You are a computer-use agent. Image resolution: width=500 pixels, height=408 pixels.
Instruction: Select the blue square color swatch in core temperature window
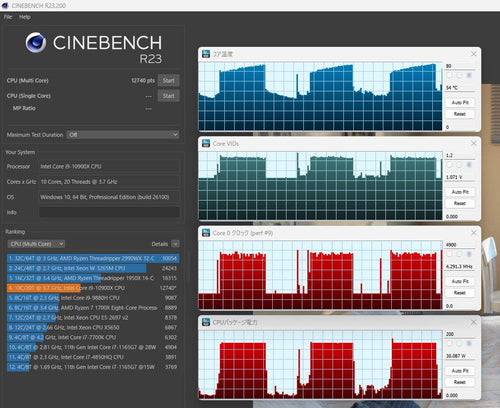coord(469,75)
